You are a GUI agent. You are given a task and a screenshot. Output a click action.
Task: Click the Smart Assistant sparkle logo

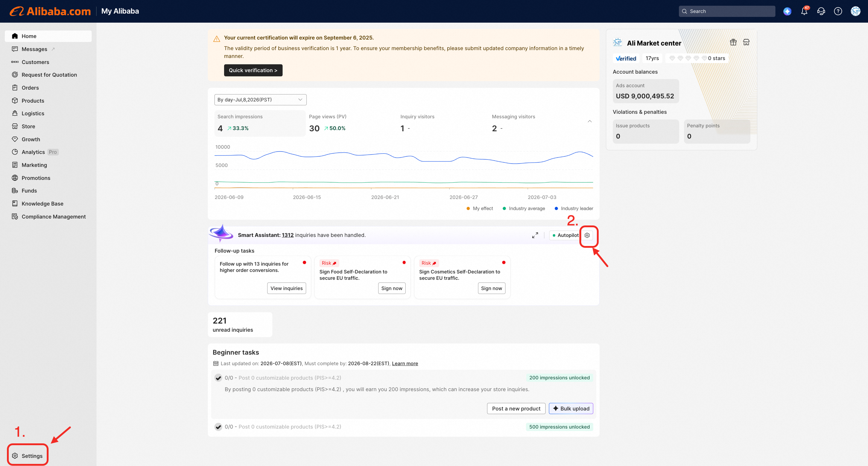tap(221, 233)
